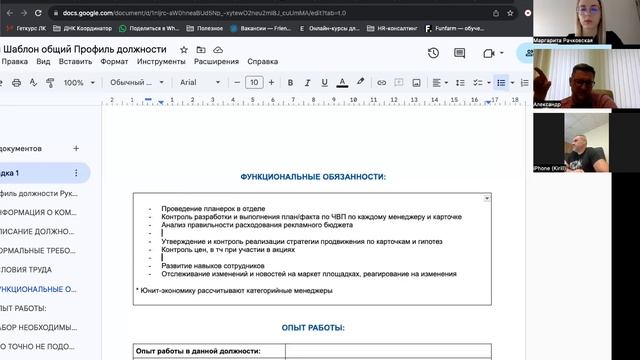Screen dimensions: 640x360
Task: Check the cloud save status icon
Action: 218,50
